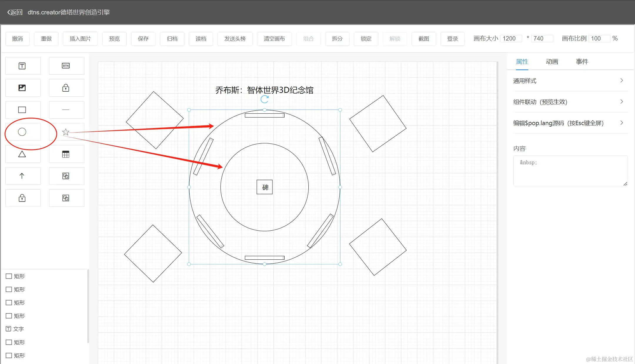Pick the upward arrow shape tool
The image size is (635, 364).
coord(22,176)
